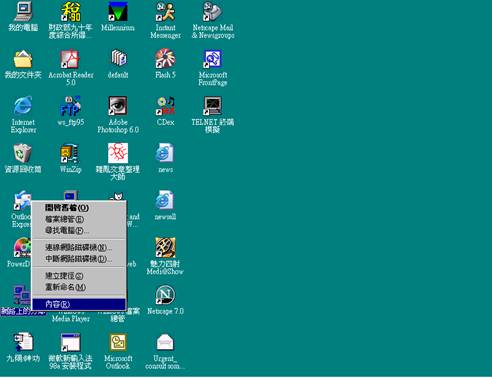The image size is (492, 378).
Task: Select 建立捷徑(S) in the context menu
Action: click(x=79, y=276)
